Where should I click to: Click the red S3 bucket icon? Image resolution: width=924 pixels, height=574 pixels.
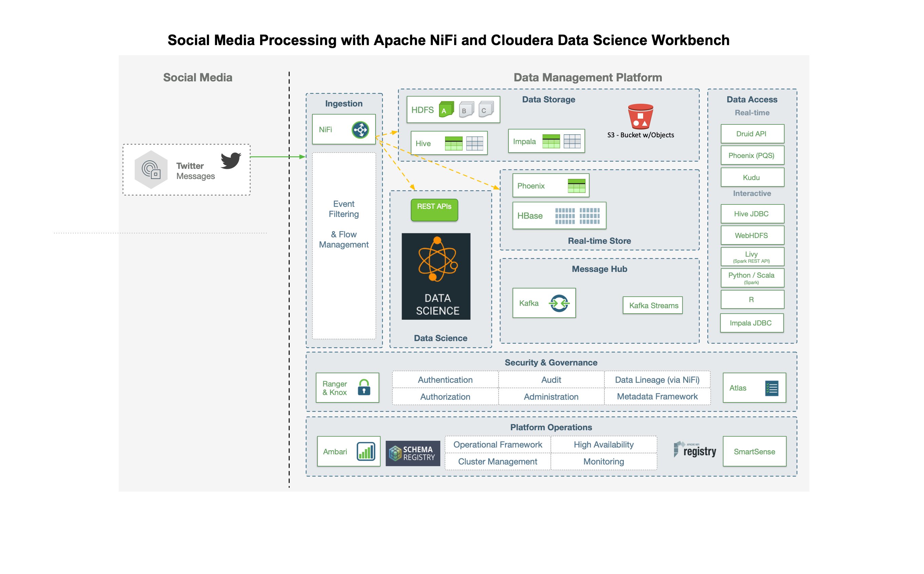tap(640, 117)
